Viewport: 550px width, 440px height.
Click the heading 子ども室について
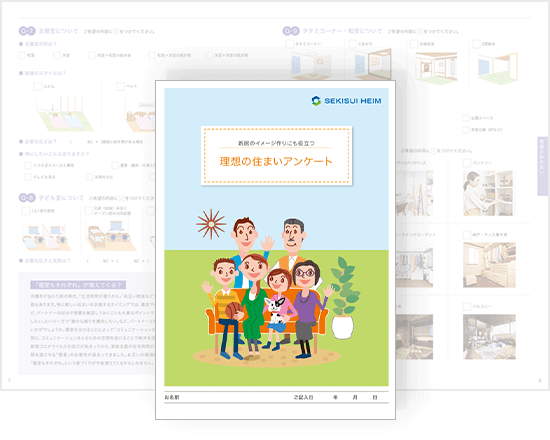pyautogui.click(x=61, y=198)
